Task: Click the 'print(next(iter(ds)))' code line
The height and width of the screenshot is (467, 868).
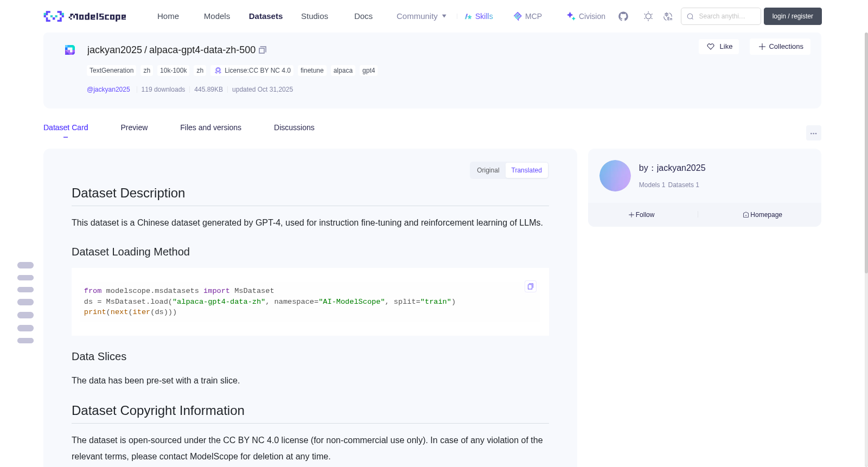Action: pos(130,312)
